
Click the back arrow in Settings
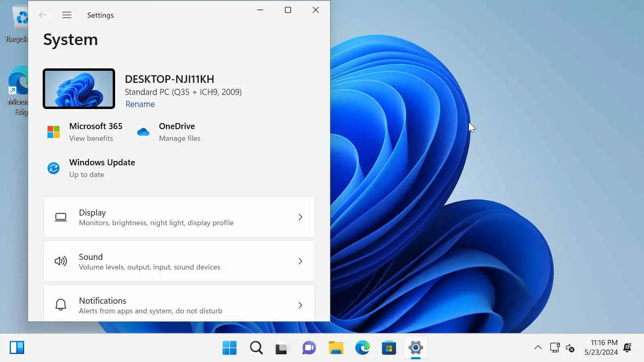(43, 15)
